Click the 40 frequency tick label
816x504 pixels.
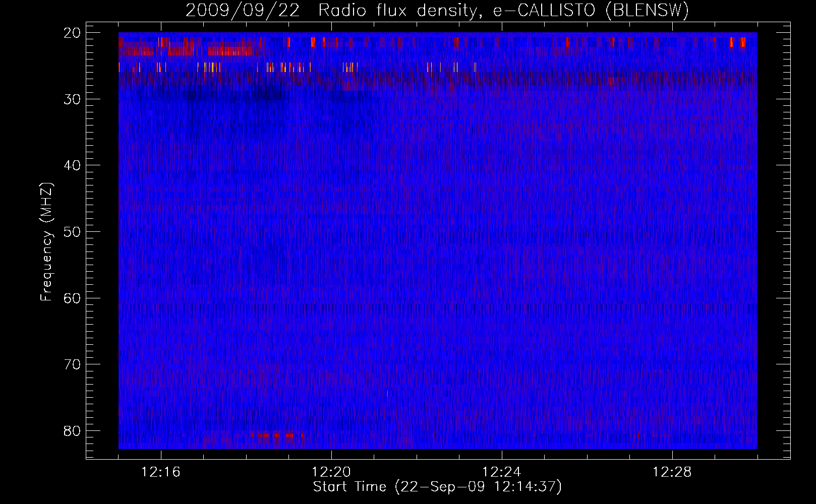pos(73,165)
